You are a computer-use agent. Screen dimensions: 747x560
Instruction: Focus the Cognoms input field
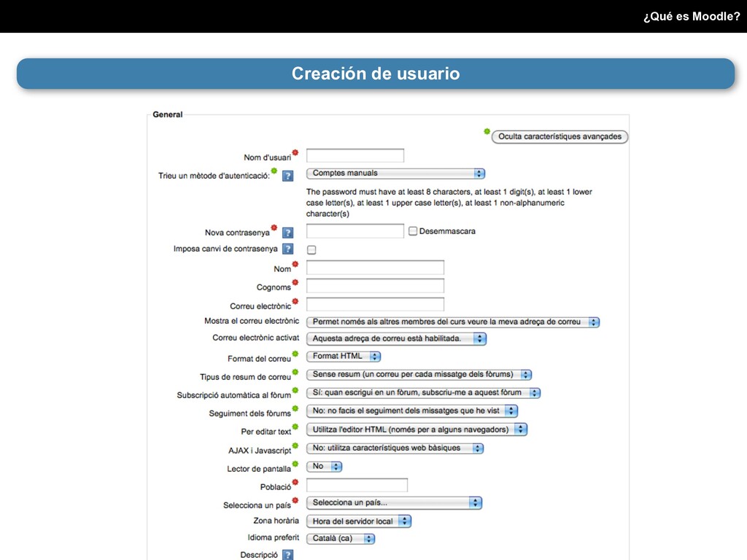pos(375,286)
